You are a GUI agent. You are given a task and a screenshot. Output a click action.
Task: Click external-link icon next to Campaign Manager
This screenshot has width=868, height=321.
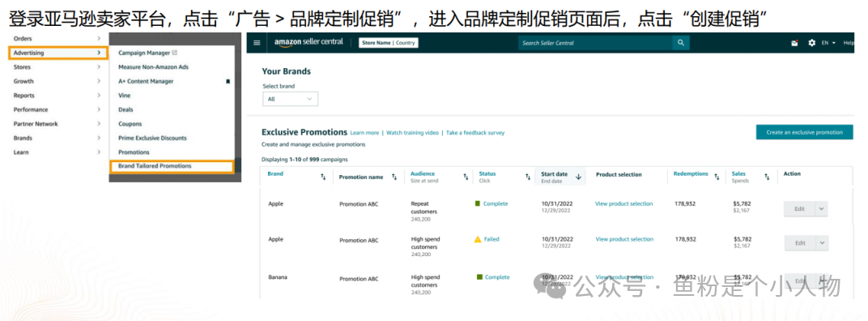(175, 53)
